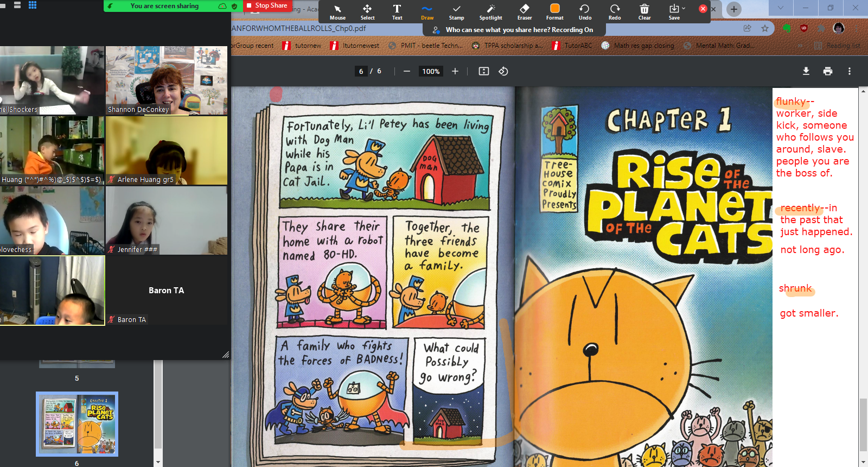
Task: Open the Reading list panel
Action: coord(837,46)
